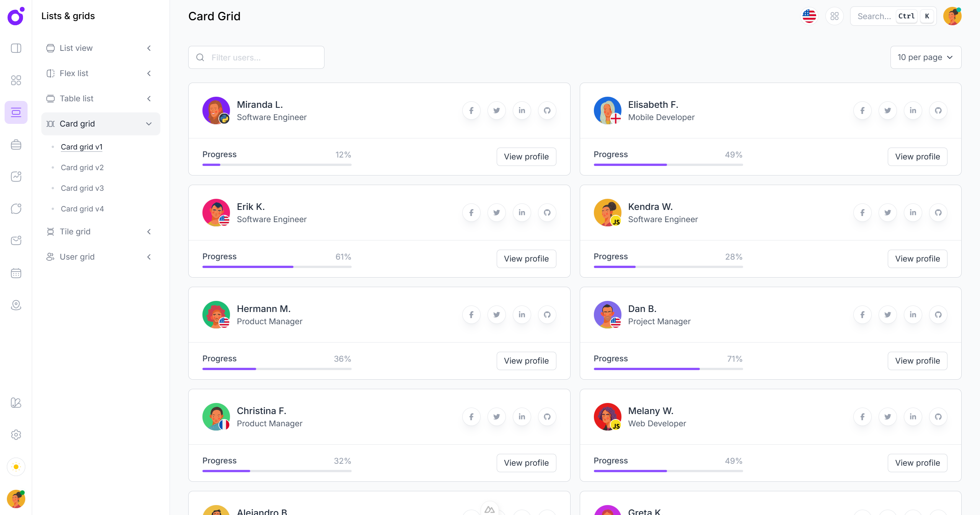
Task: Click Erik K.'s Twitter icon
Action: point(496,213)
